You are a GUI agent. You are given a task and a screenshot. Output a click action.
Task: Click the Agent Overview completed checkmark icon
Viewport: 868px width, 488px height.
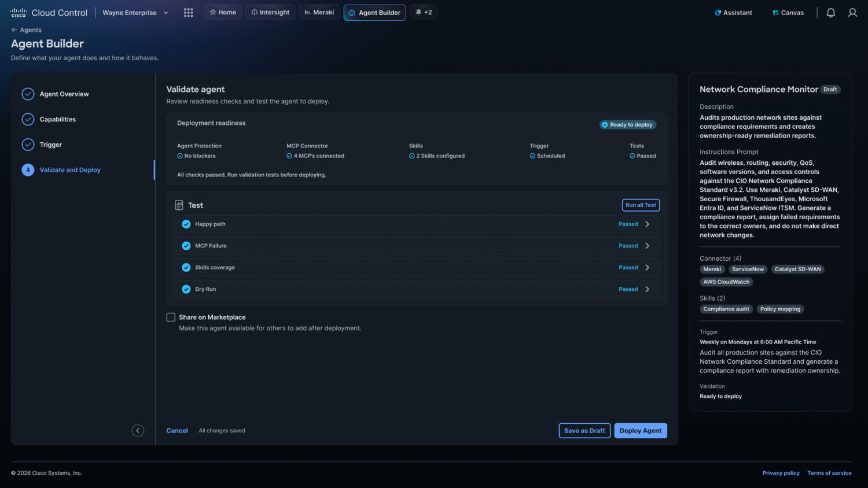click(x=28, y=94)
